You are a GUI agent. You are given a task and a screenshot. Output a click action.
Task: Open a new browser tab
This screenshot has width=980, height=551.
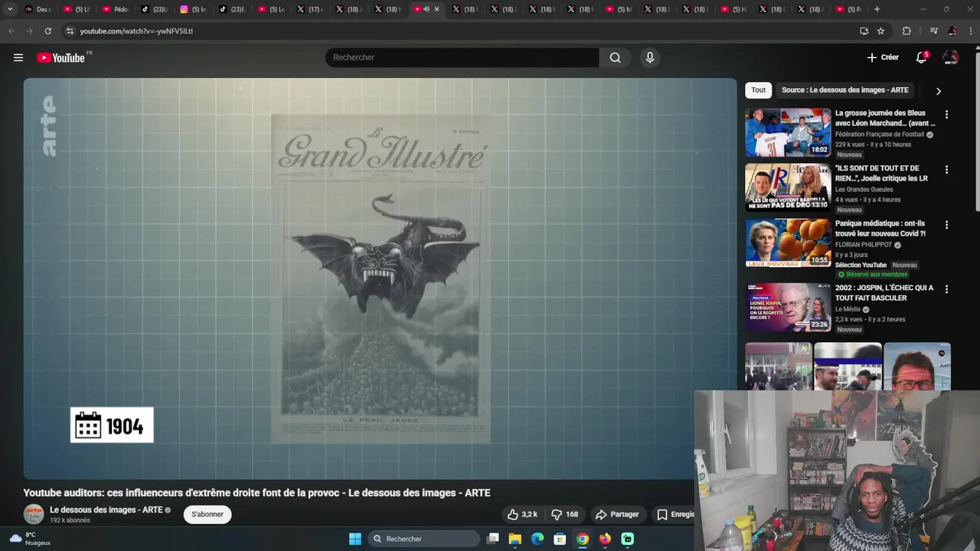pyautogui.click(x=877, y=9)
